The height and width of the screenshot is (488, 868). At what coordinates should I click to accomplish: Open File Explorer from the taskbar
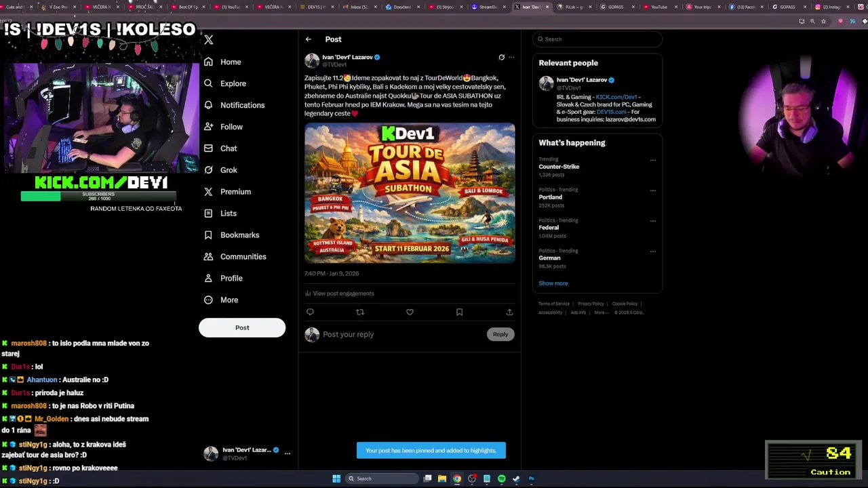(442, 479)
